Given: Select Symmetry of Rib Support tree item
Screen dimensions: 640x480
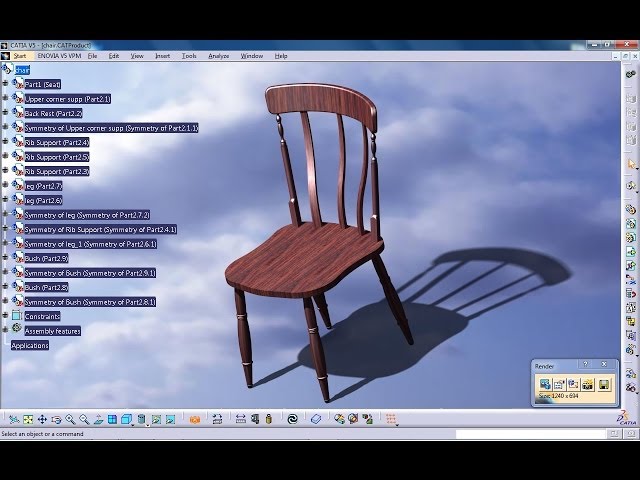Looking at the screenshot, I should click(100, 229).
